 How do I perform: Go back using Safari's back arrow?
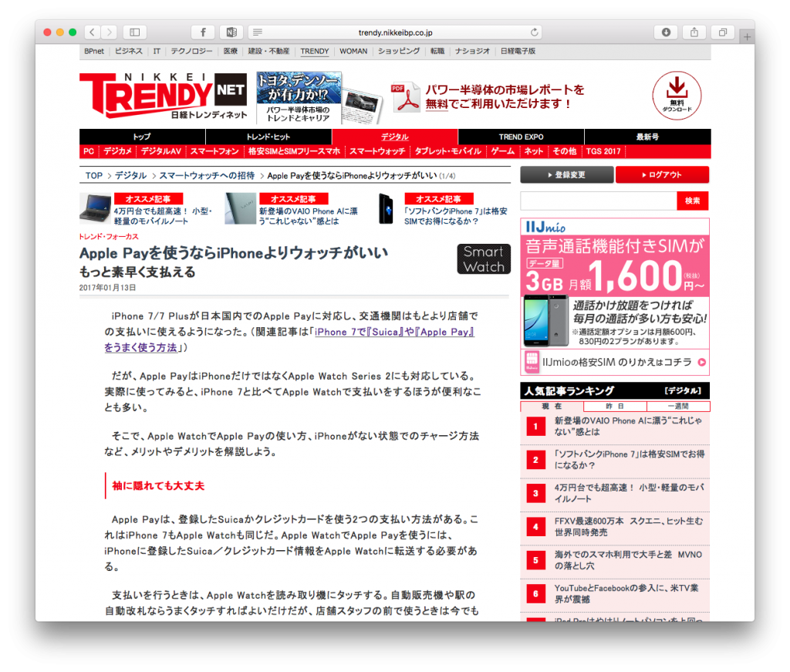(93, 32)
